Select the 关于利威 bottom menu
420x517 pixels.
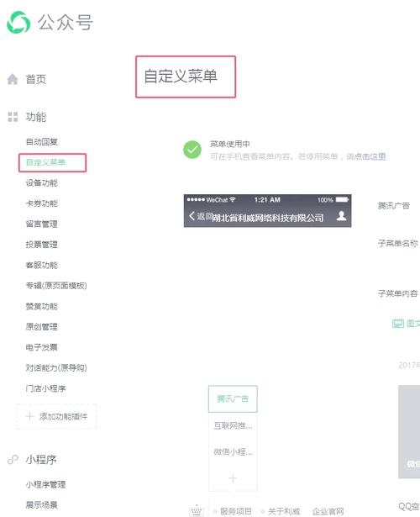(x=284, y=511)
